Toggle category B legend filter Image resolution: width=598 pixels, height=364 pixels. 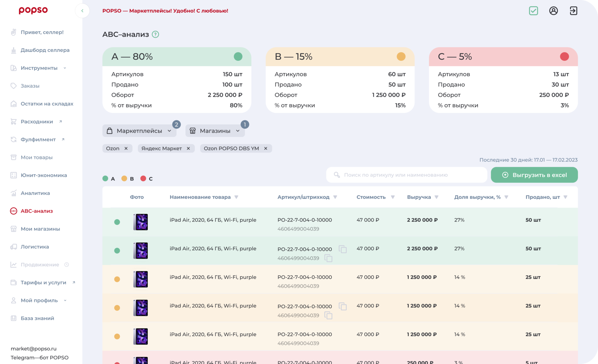[x=127, y=178]
